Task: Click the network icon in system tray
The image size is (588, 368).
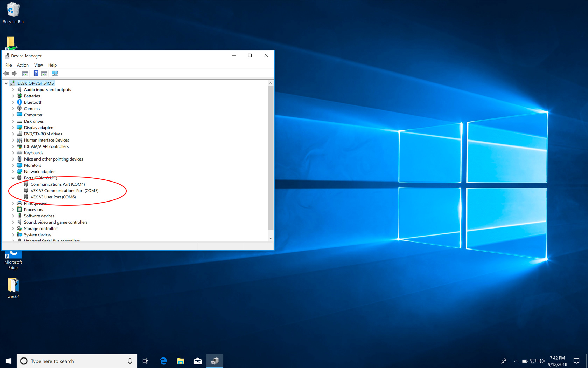Action: (533, 361)
